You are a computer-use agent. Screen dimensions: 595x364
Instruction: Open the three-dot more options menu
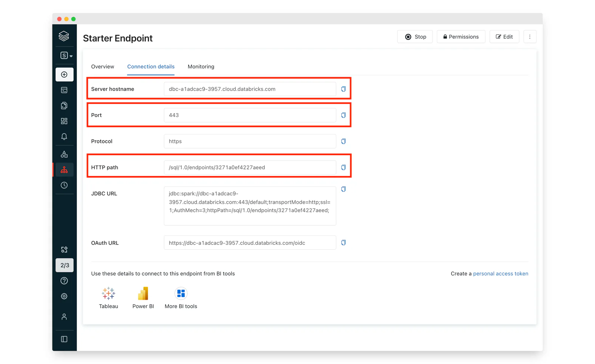[x=530, y=37]
